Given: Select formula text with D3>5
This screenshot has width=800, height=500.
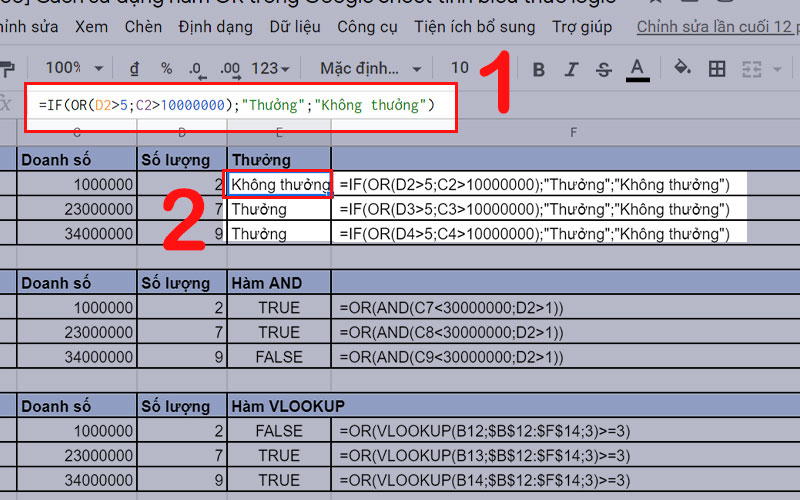Looking at the screenshot, I should click(535, 209).
